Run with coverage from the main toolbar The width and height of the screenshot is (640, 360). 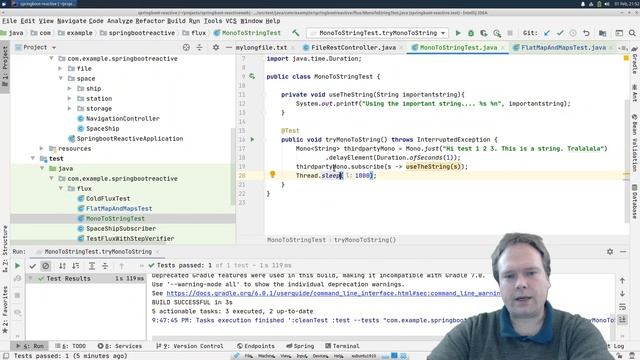pyautogui.click(x=484, y=33)
